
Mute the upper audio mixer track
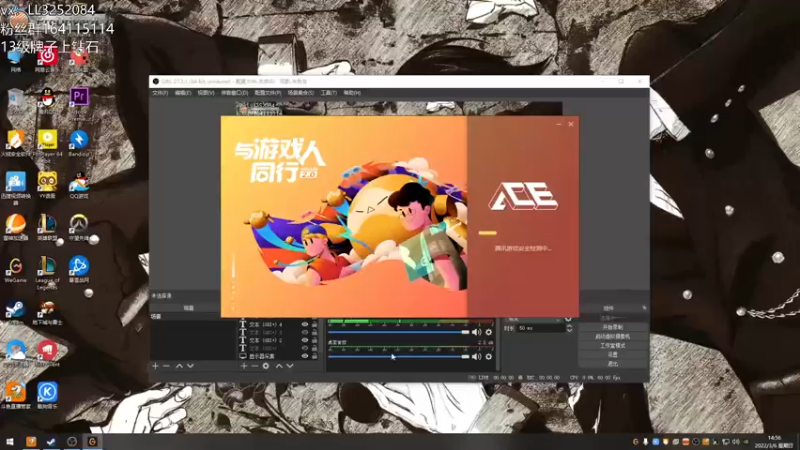[x=477, y=332]
